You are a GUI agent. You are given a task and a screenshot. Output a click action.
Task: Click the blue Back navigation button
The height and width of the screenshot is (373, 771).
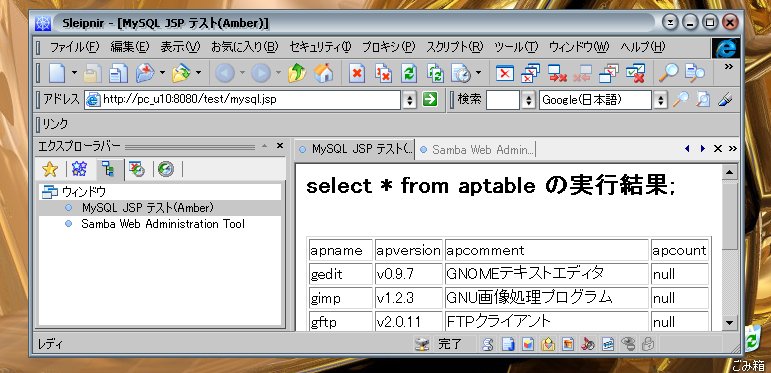[225, 74]
